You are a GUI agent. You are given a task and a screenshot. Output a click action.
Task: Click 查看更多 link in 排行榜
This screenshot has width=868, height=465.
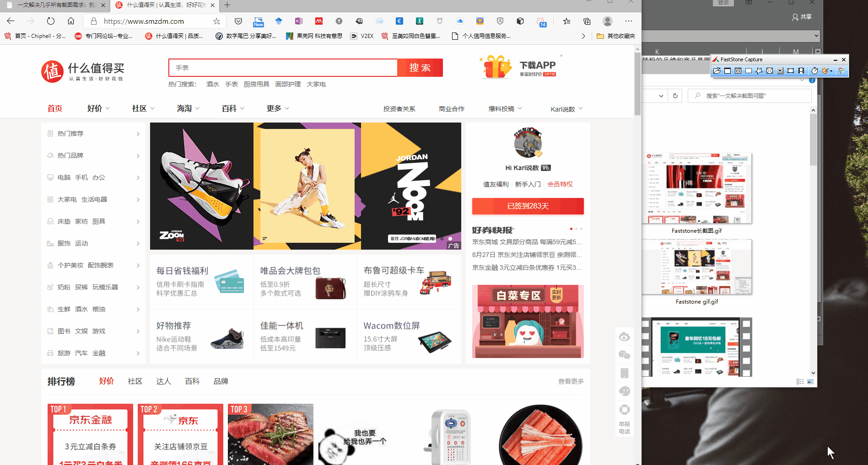571,381
